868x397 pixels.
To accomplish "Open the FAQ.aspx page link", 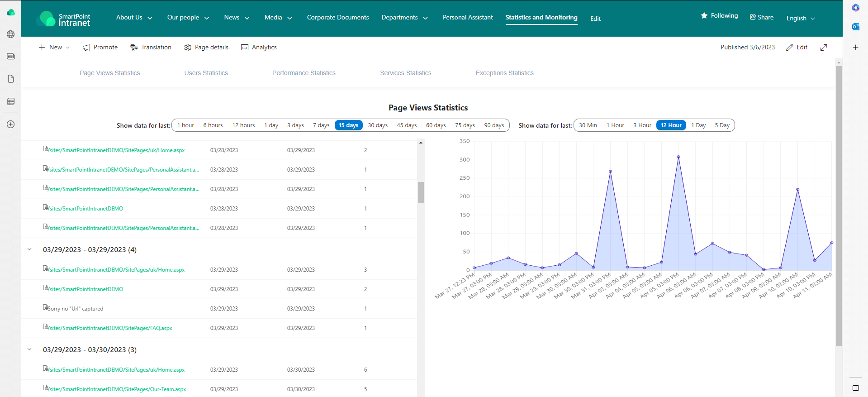I will pyautogui.click(x=110, y=328).
